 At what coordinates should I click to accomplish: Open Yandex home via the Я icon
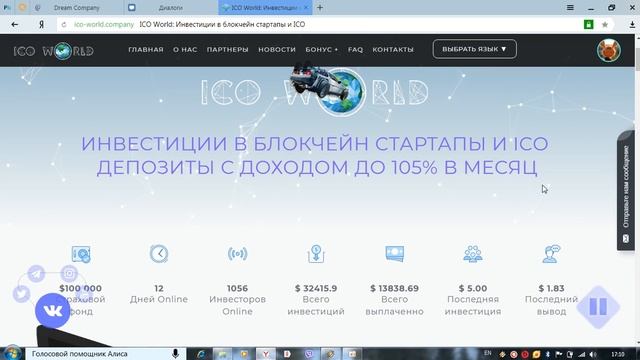click(x=41, y=24)
